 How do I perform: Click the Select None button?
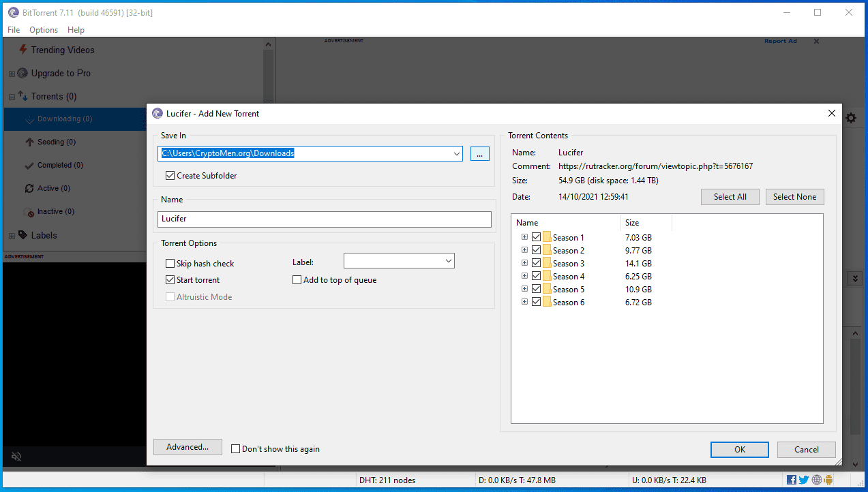tap(794, 197)
